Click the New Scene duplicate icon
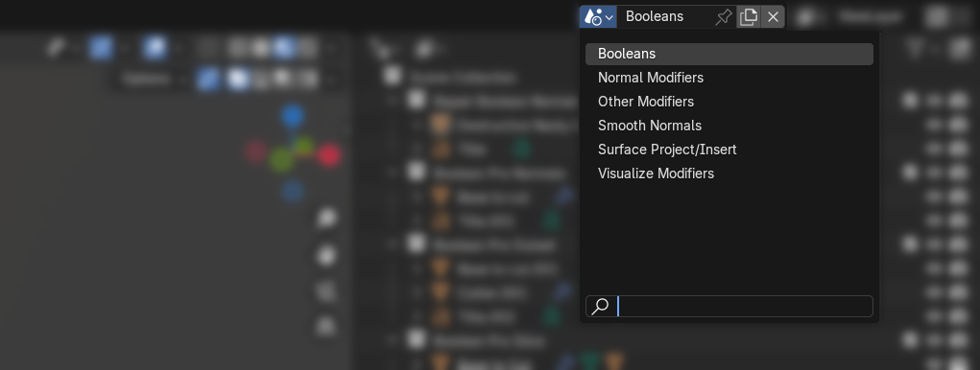 [748, 17]
